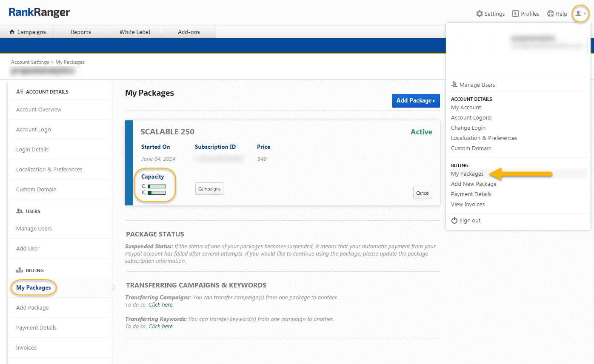This screenshot has width=594, height=364.
Task: Select My Packages in dropdown Billing section
Action: pos(467,174)
